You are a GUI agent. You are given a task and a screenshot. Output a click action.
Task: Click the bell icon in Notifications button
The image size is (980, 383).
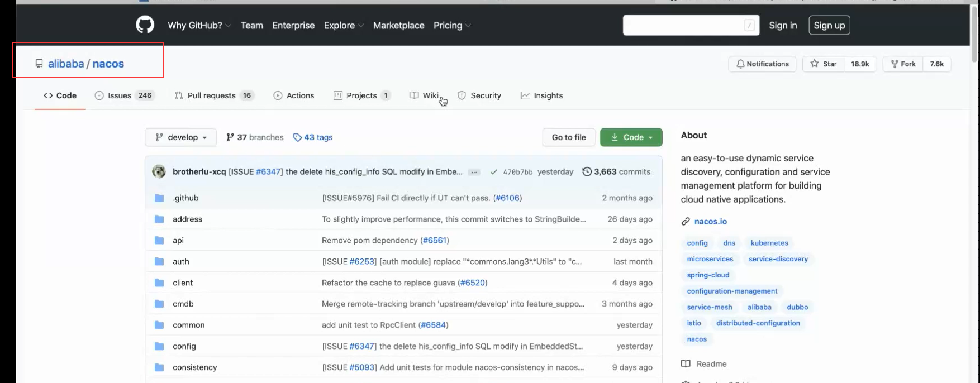[740, 64]
